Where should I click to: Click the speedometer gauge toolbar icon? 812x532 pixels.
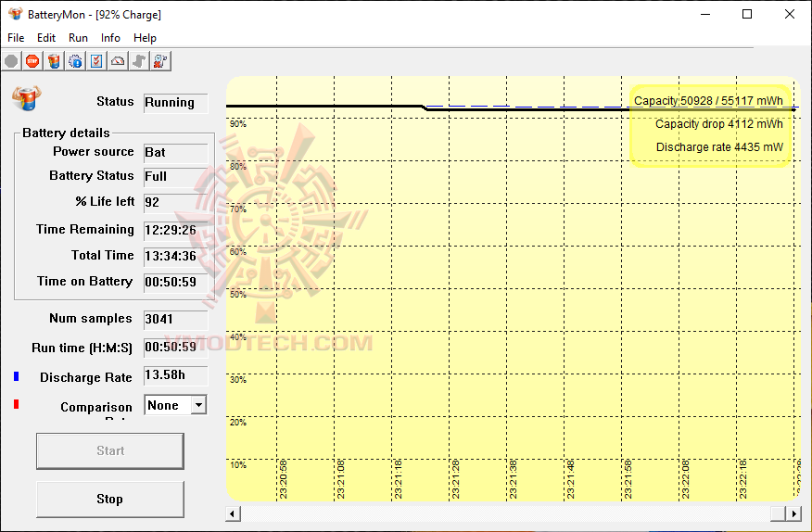click(x=118, y=61)
